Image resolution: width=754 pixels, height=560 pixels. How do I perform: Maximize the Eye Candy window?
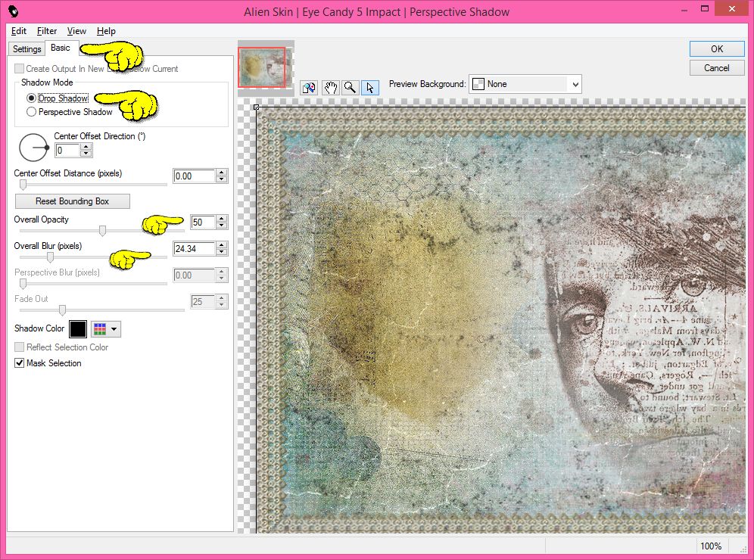[x=705, y=8]
